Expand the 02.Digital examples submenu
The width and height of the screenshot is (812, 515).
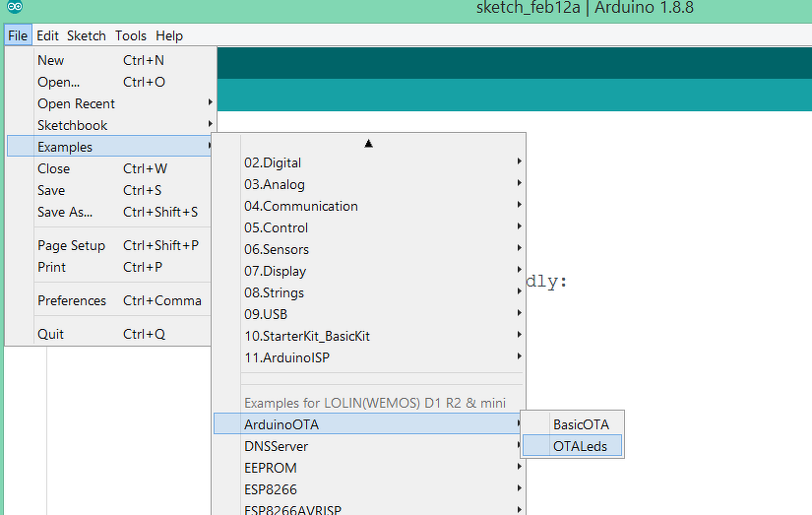point(273,162)
